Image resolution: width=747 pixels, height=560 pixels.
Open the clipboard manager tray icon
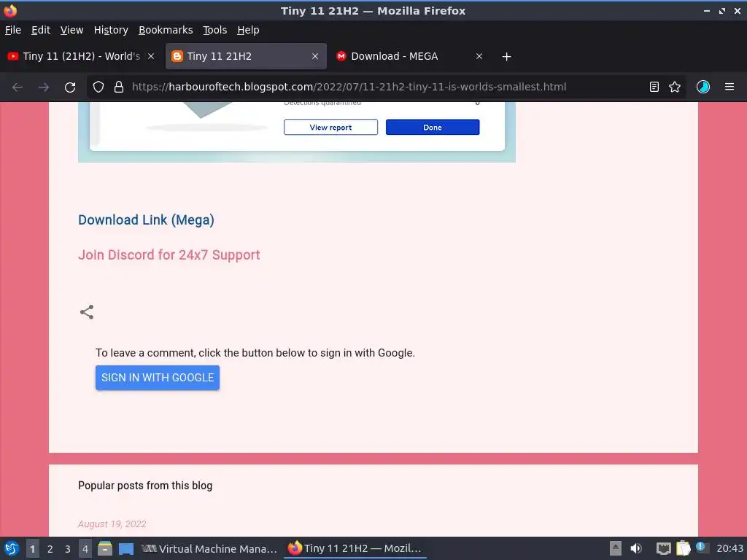[x=683, y=548]
